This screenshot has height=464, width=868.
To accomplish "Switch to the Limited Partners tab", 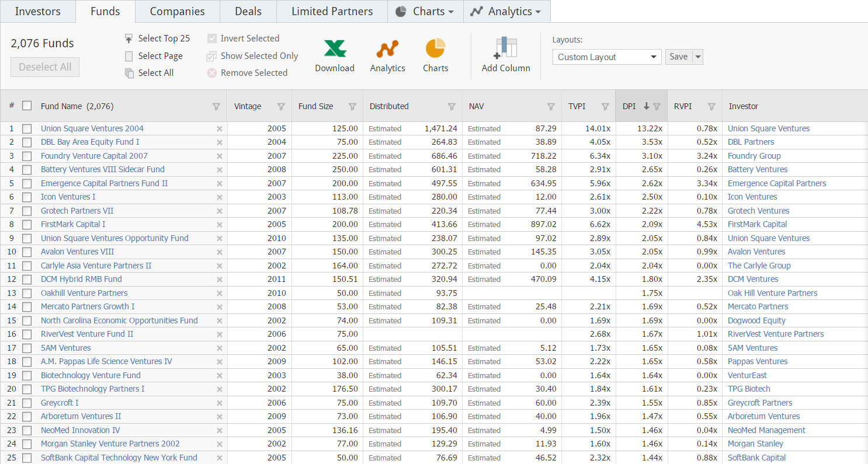I will (x=332, y=11).
